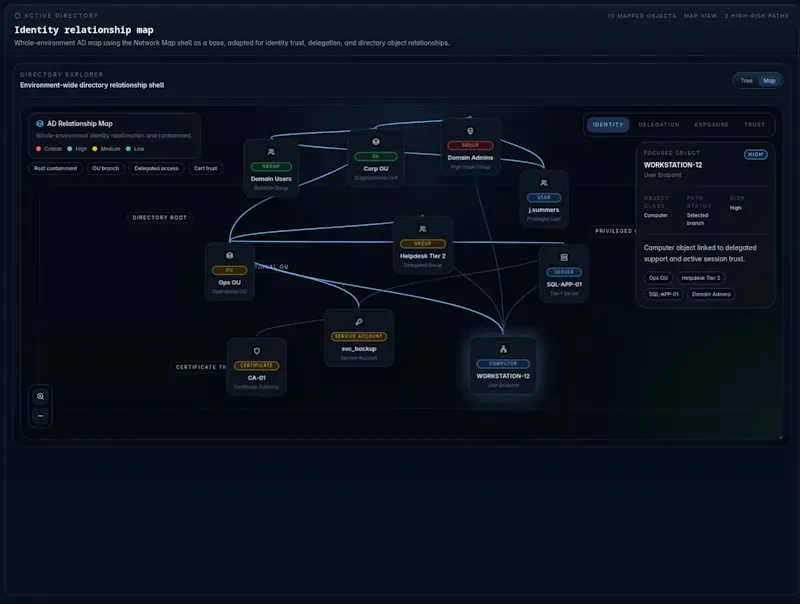Click the Active Directory shield icon in header
The width and height of the screenshot is (800, 604).
pyautogui.click(x=18, y=16)
